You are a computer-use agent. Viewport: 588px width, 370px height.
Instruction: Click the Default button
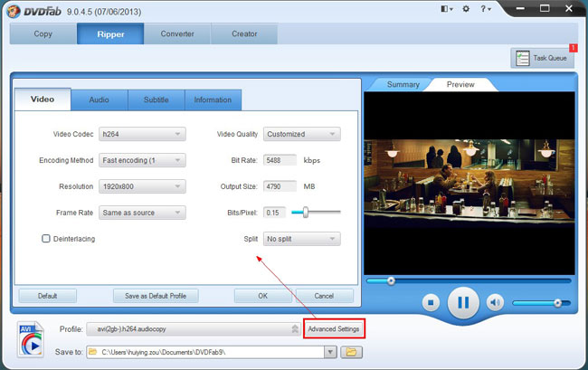48,296
